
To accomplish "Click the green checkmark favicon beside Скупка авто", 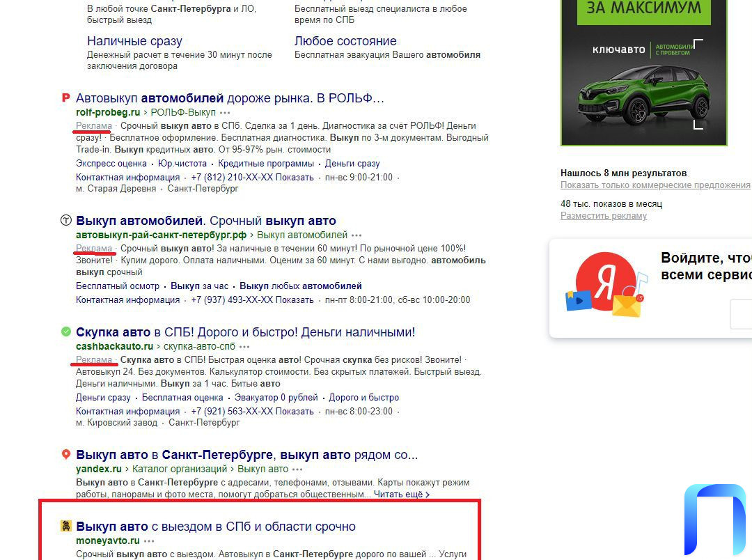I will 66,332.
